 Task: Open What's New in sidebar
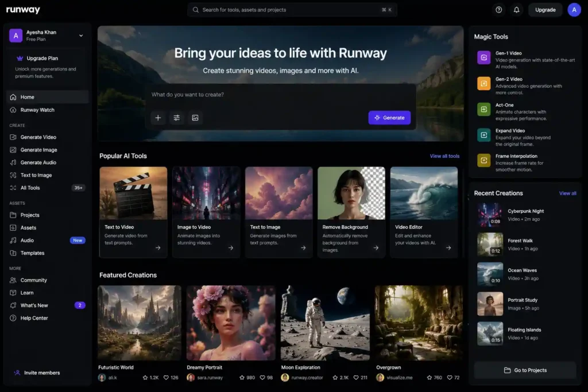tap(48, 305)
